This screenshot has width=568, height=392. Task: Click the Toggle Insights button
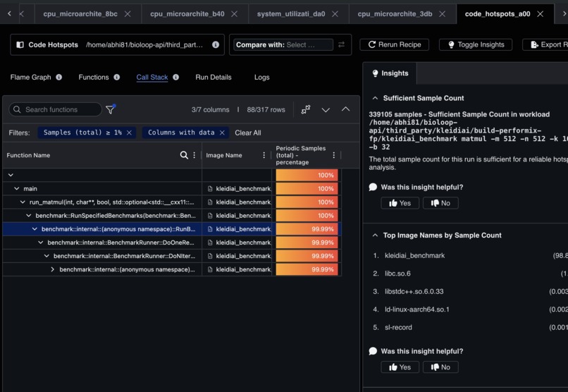pos(476,44)
